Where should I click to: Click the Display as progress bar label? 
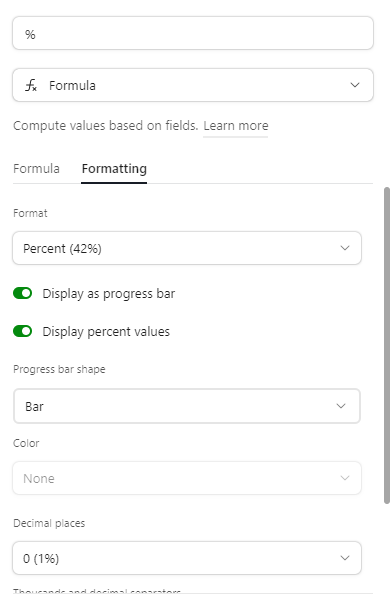[109, 294]
